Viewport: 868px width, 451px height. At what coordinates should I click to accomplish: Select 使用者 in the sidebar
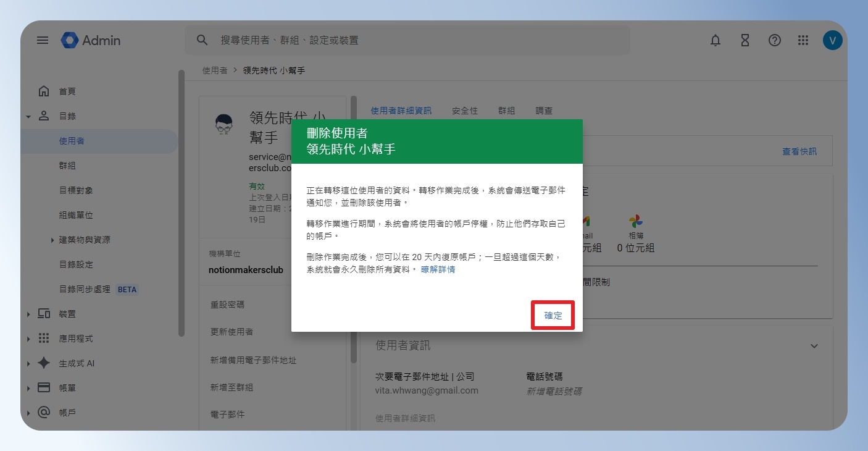click(99, 141)
